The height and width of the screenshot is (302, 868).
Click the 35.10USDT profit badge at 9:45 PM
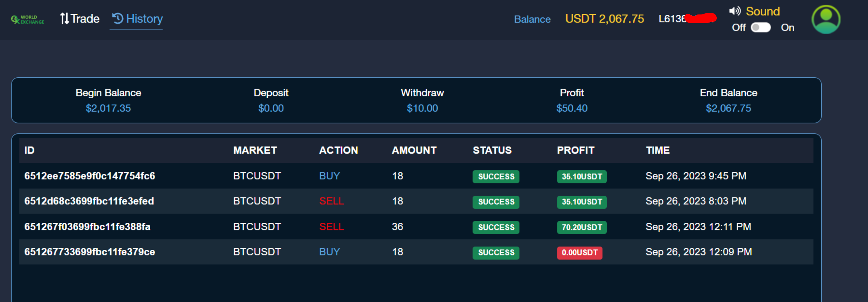click(x=582, y=177)
